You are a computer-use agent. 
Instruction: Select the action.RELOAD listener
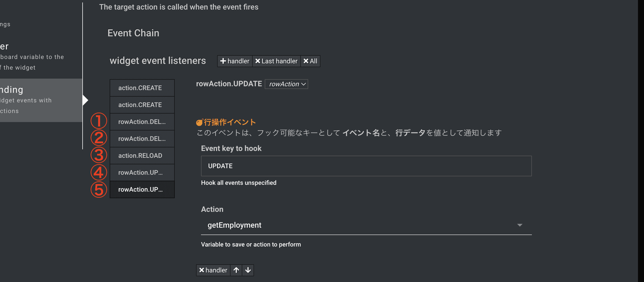[142, 156]
